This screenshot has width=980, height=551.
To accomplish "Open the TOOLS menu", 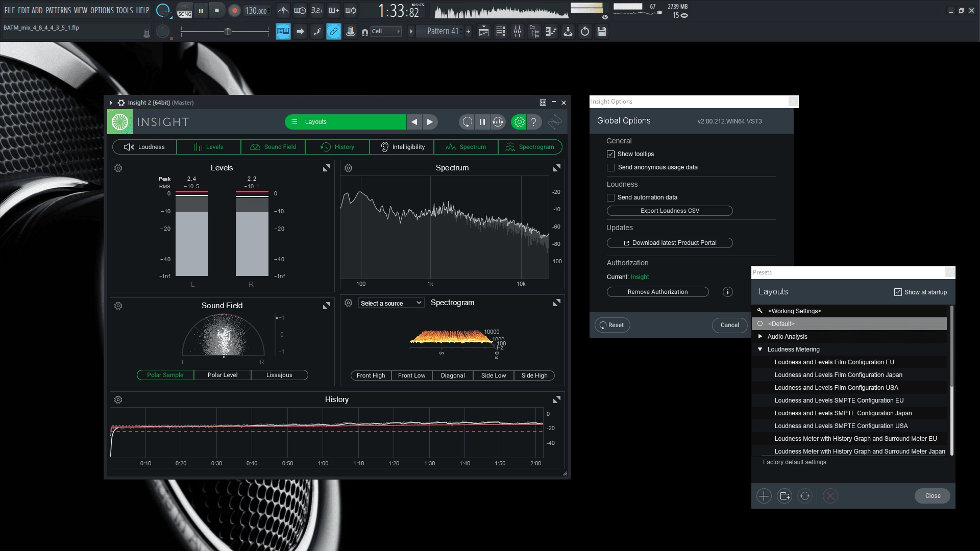I will [124, 10].
